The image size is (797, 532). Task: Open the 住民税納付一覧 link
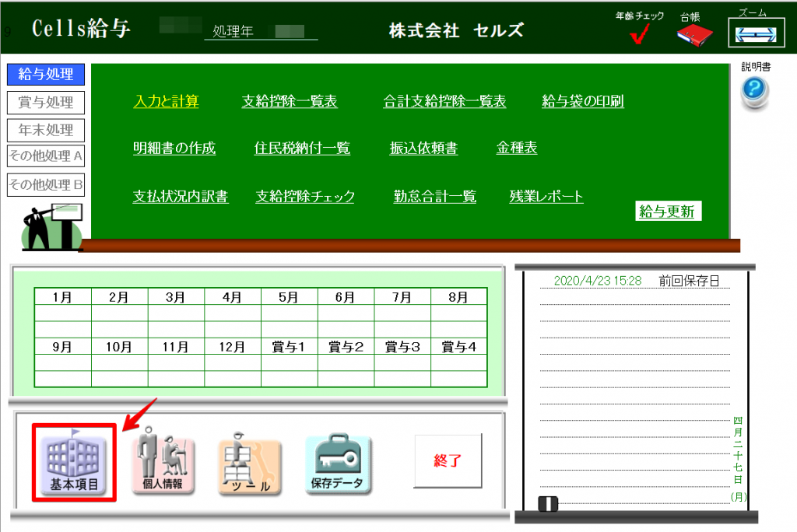302,148
